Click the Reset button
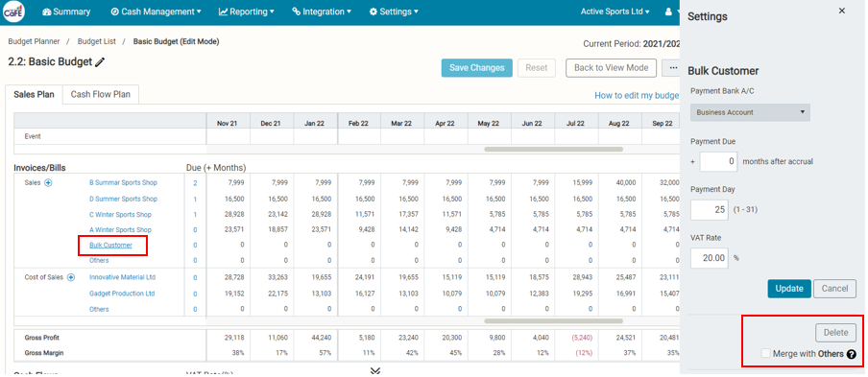The height and width of the screenshot is (377, 868). (537, 68)
